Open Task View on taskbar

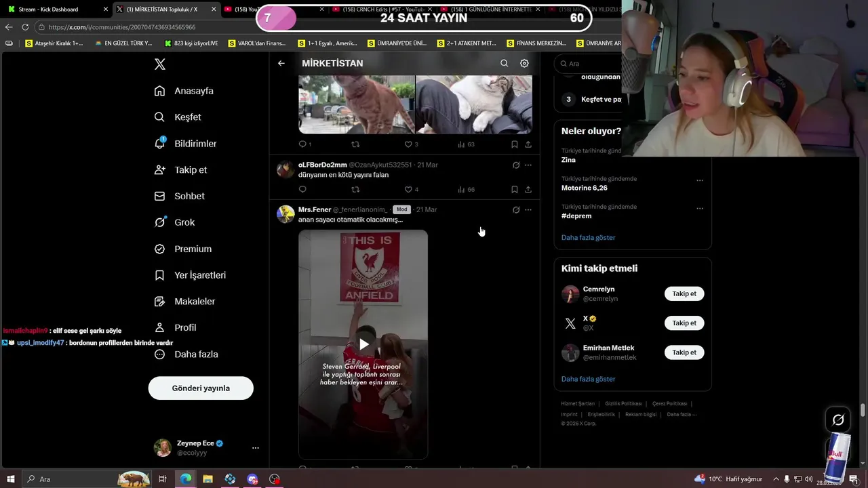163,479
